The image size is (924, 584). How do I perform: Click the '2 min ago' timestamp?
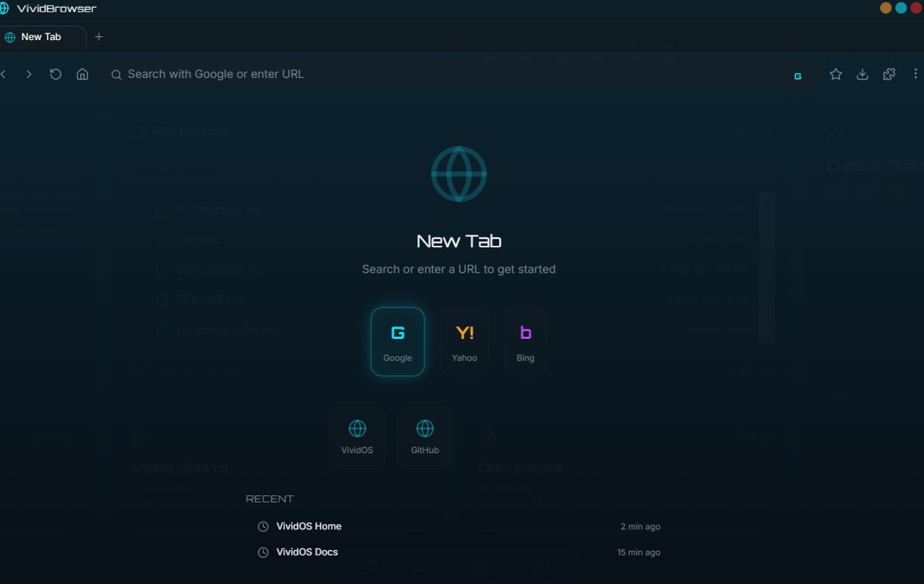(641, 527)
